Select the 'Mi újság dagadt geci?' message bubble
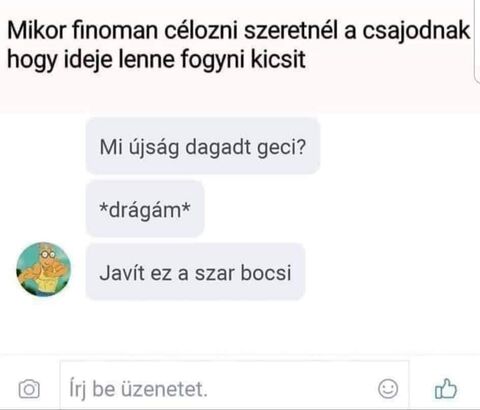This screenshot has height=410, width=480. [x=203, y=146]
